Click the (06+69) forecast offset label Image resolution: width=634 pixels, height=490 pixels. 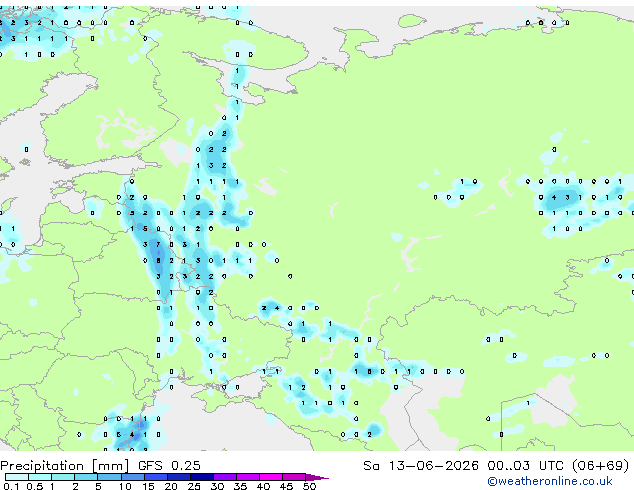600,466
